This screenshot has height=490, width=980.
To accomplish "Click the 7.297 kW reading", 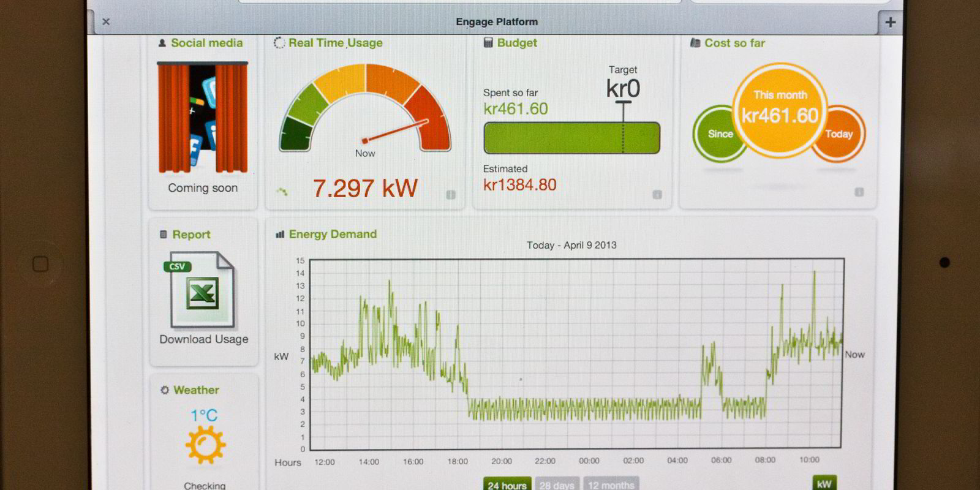I will 365,188.
